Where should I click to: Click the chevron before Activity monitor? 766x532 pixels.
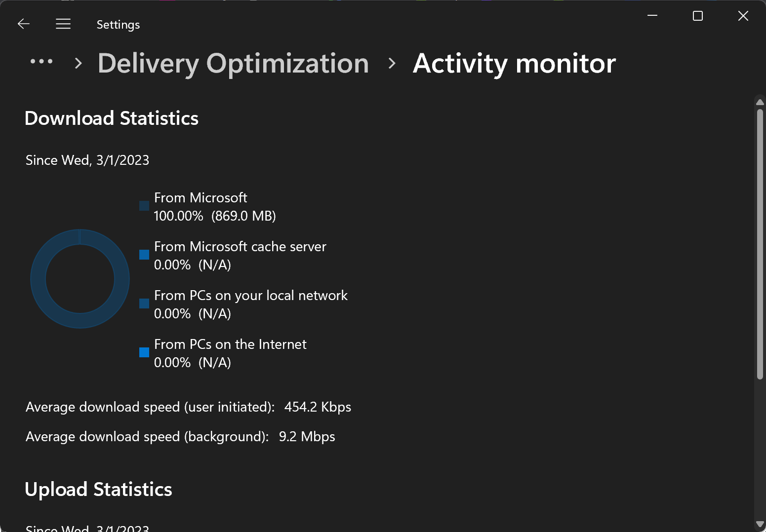392,63
